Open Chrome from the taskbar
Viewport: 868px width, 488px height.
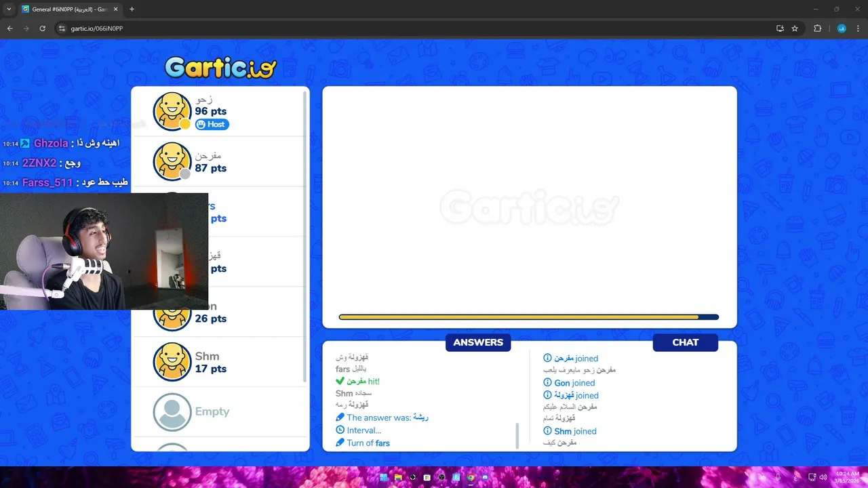tap(471, 477)
